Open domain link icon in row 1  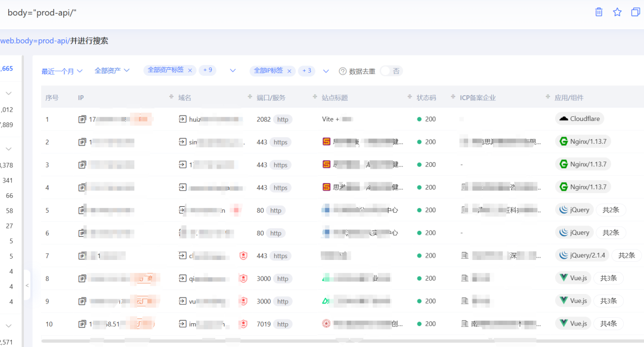(182, 119)
